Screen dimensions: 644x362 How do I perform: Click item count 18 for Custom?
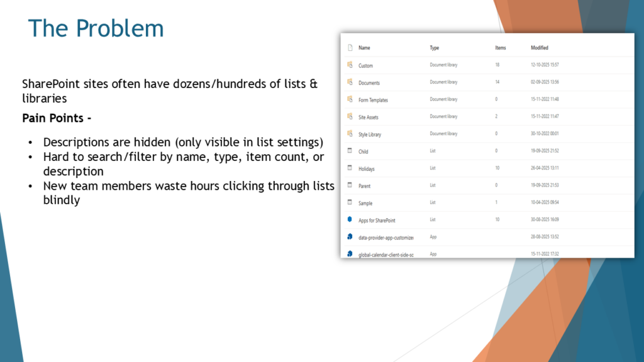497,65
